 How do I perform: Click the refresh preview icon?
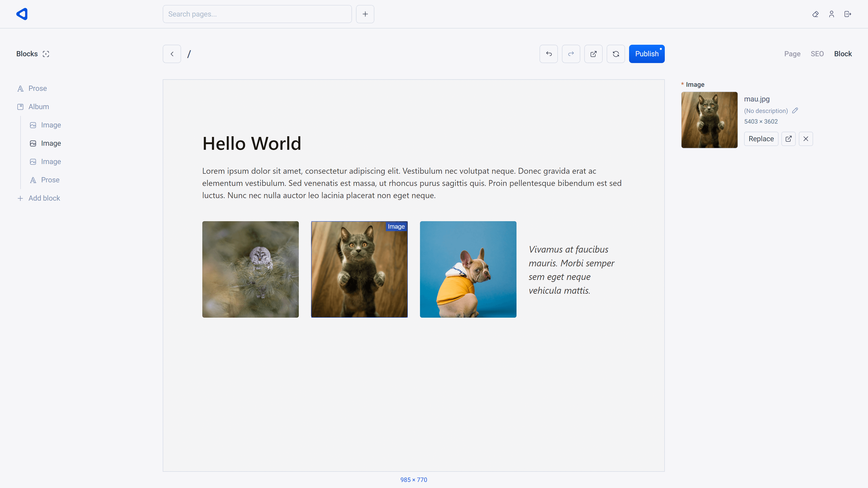[616, 54]
